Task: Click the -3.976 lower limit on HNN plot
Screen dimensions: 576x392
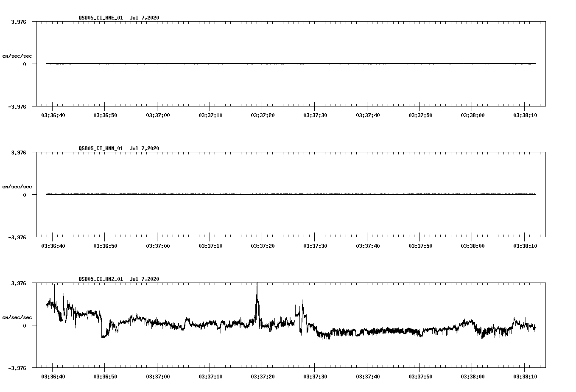Action: pos(17,238)
